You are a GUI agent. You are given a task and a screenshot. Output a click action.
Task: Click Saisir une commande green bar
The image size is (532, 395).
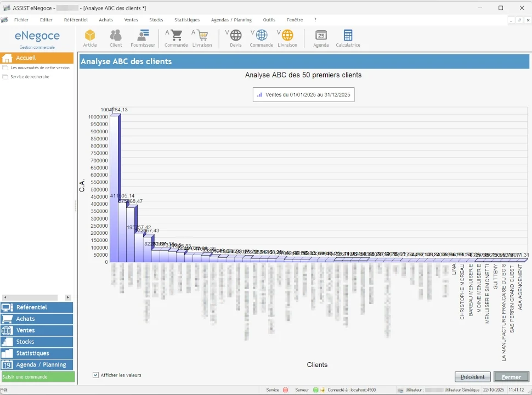(37, 377)
